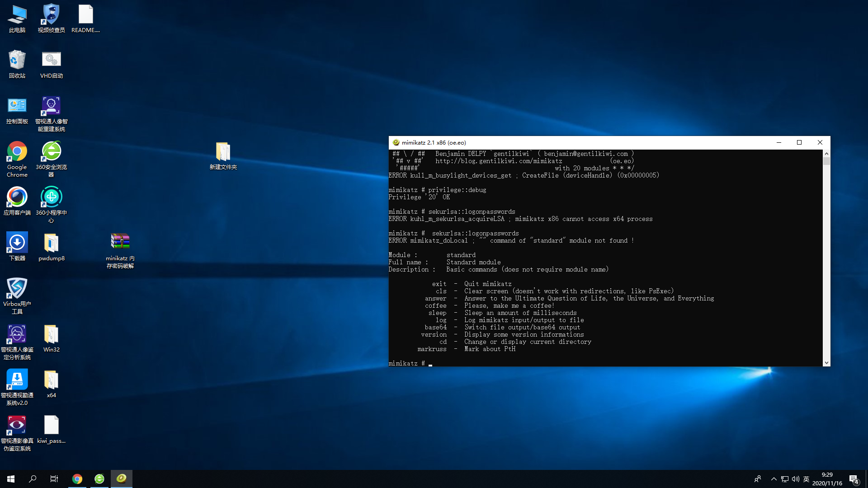The image size is (868, 488).
Task: Click the console scrollbar down arrow
Action: coord(826,362)
